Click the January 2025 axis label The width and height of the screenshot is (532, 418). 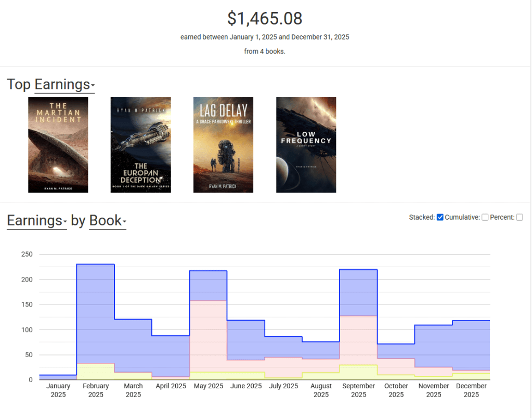click(58, 390)
